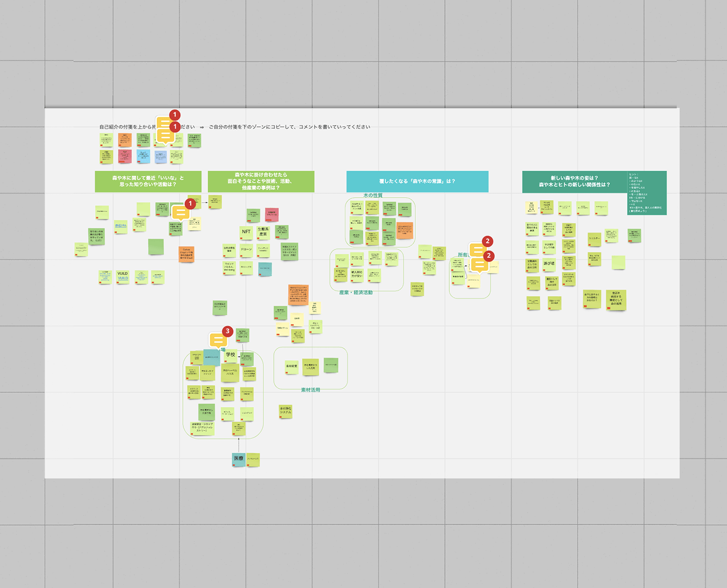Select the 学校 sticky note
This screenshot has height=588, width=727.
(x=230, y=355)
